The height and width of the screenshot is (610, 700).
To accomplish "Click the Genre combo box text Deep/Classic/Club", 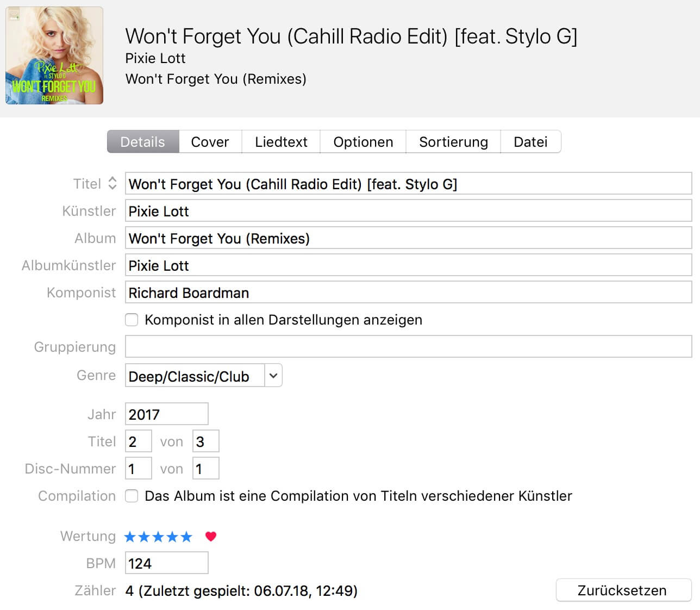I will [195, 376].
